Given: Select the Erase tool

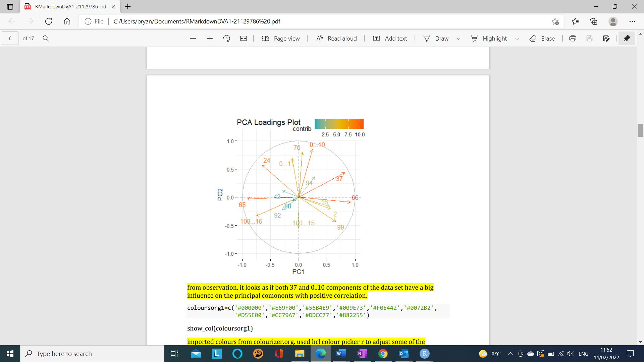Looking at the screenshot, I should tap(542, 38).
